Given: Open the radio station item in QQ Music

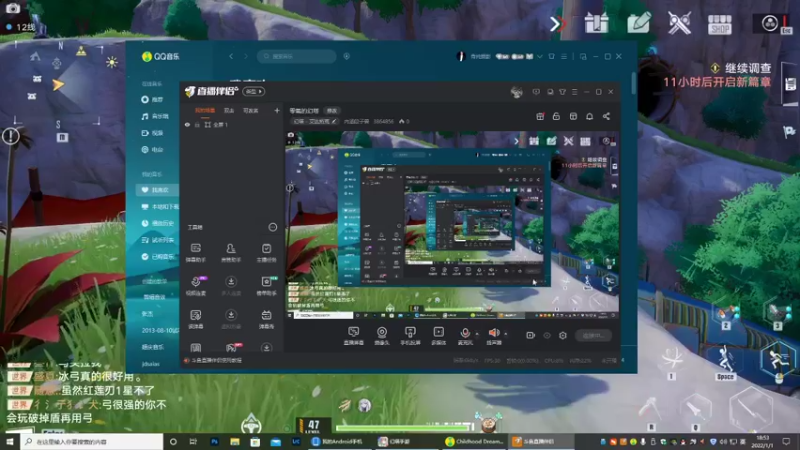Looking at the screenshot, I should coord(153,149).
